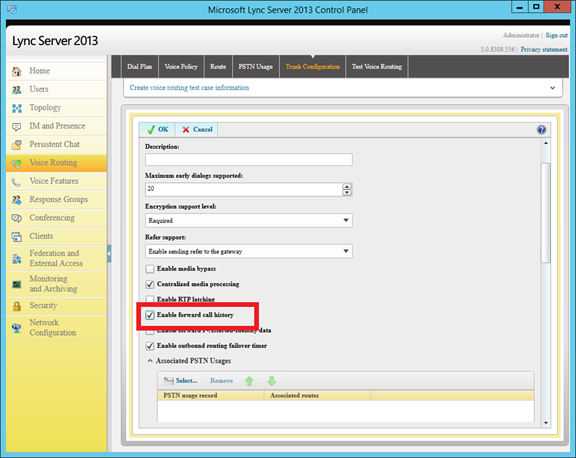
Task: Move PSTN usage up with green arrow
Action: point(249,381)
